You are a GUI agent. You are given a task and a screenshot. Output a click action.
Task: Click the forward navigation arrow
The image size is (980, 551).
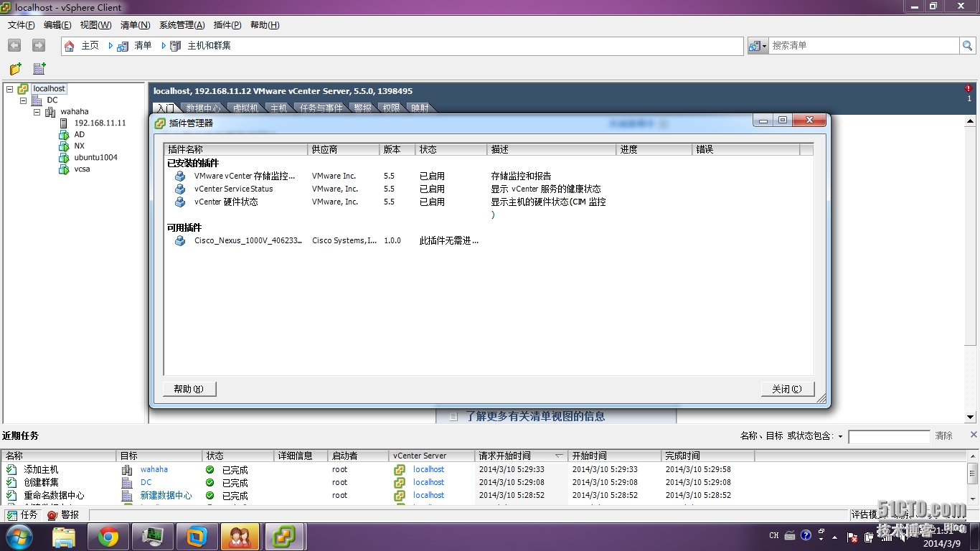point(39,45)
